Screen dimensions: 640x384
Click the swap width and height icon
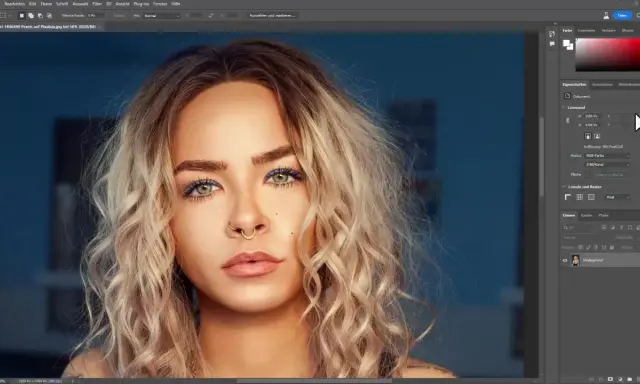coord(211,16)
